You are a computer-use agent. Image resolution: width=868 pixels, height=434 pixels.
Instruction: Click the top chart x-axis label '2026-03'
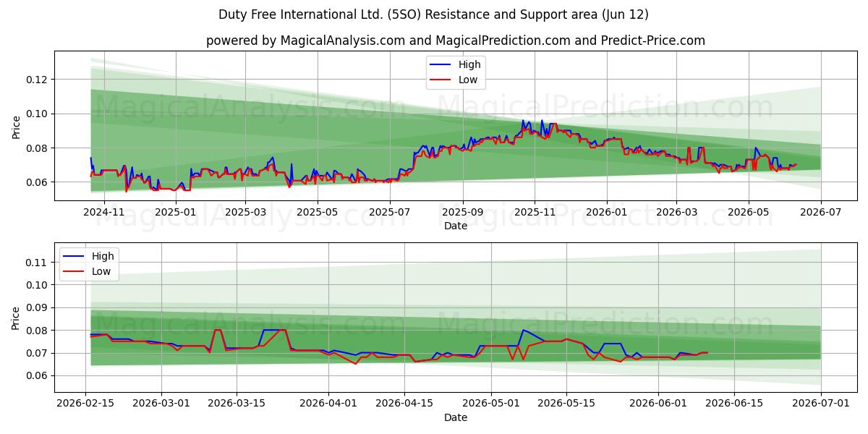pyautogui.click(x=676, y=212)
